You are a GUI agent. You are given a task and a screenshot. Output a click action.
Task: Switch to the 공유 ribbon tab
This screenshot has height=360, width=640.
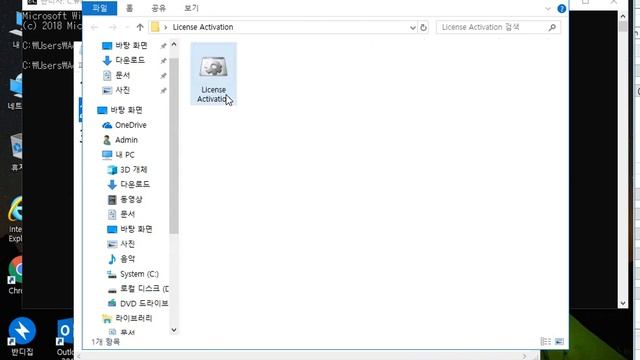[158, 8]
